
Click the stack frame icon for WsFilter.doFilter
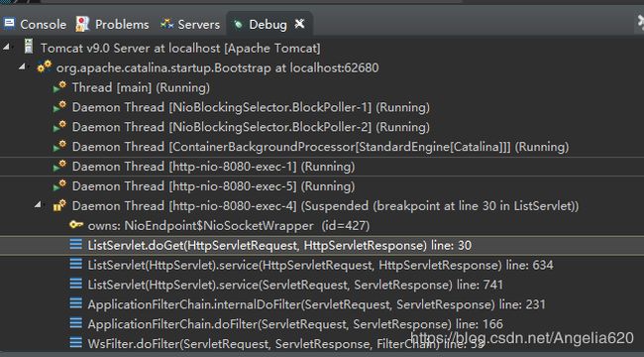(75, 342)
